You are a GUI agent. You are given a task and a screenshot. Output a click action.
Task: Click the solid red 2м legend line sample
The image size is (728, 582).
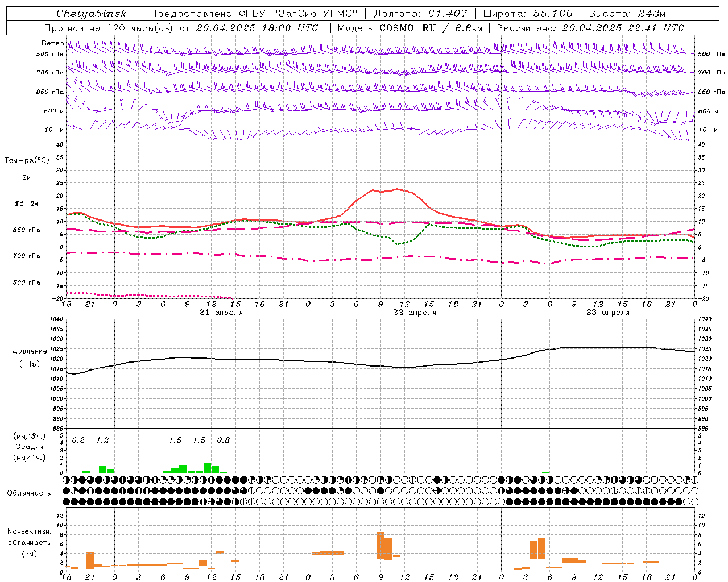click(x=26, y=184)
